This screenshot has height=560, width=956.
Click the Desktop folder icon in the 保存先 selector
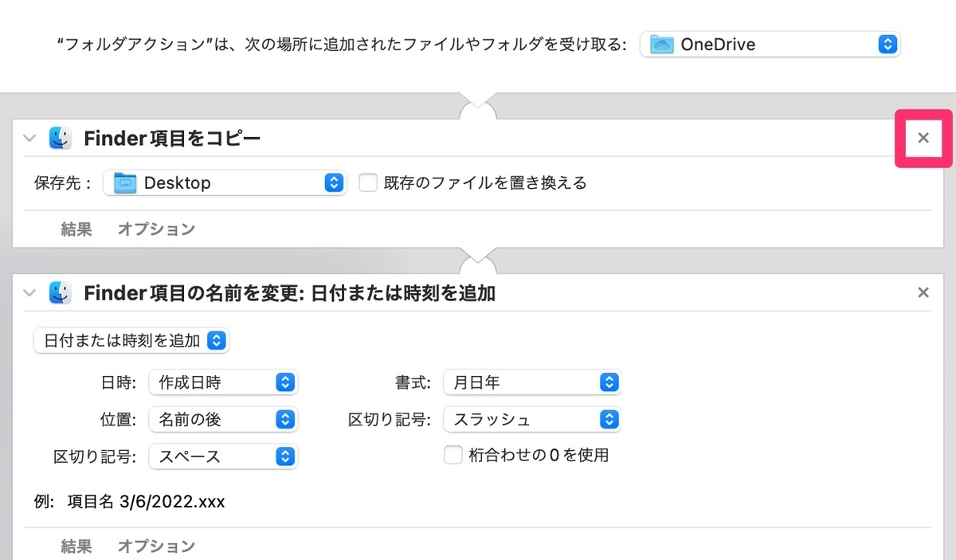[125, 182]
